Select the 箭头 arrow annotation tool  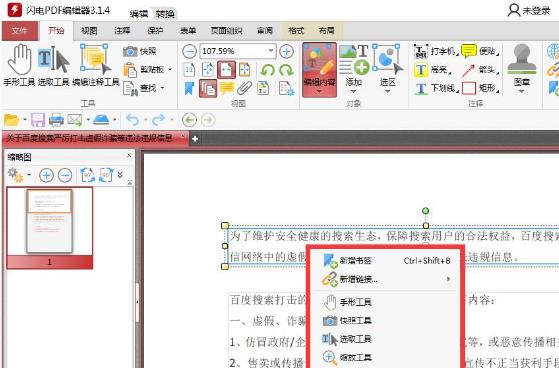pos(479,70)
